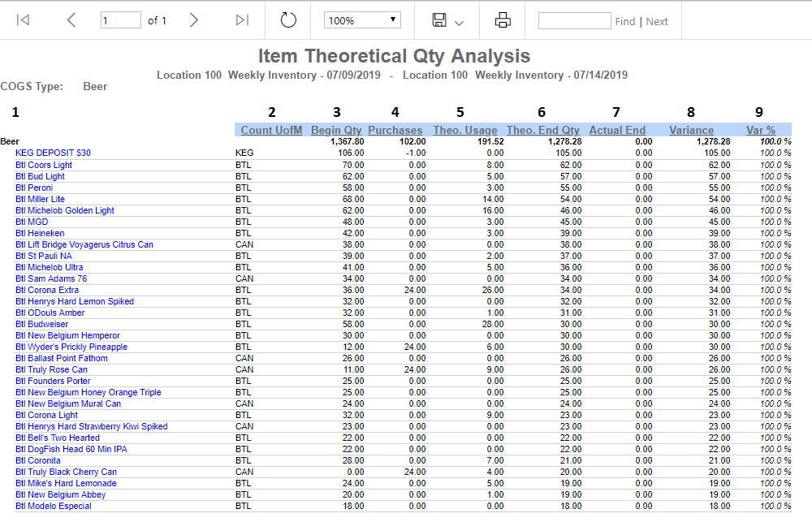Click the Find link
Screen dimensions: 812x522
[x=625, y=21]
